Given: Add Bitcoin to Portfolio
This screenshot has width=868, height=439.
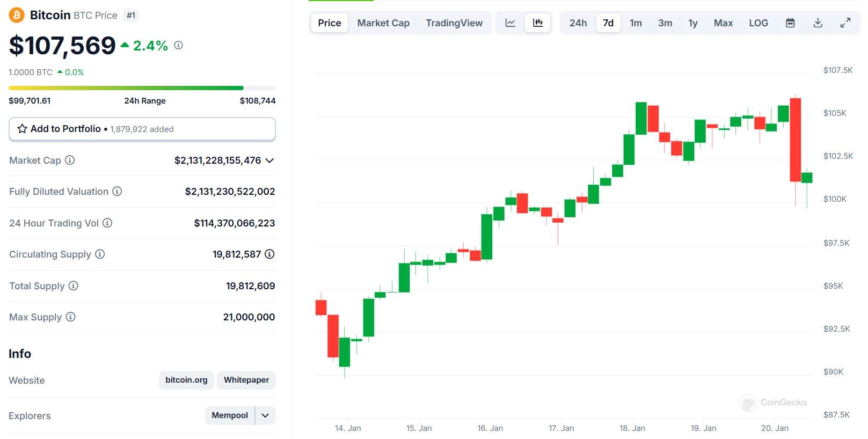Looking at the screenshot, I should click(142, 129).
